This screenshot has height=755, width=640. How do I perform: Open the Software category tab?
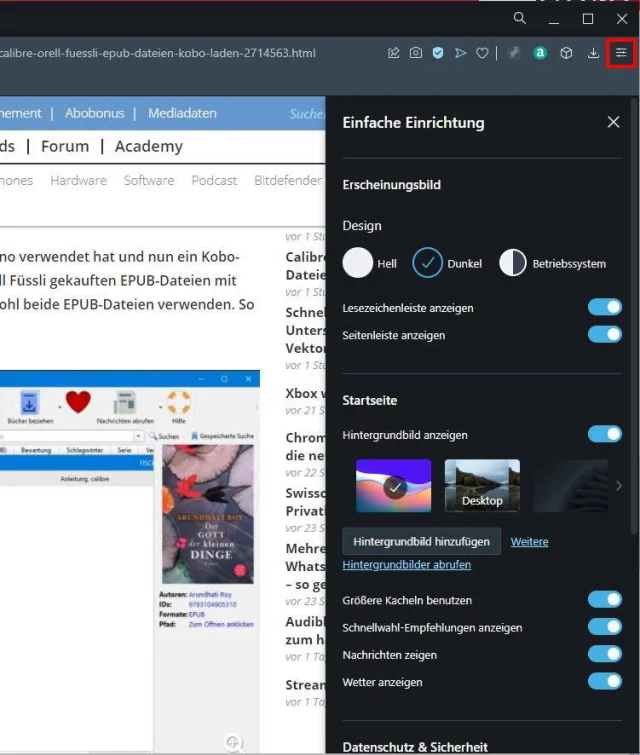coord(149,181)
